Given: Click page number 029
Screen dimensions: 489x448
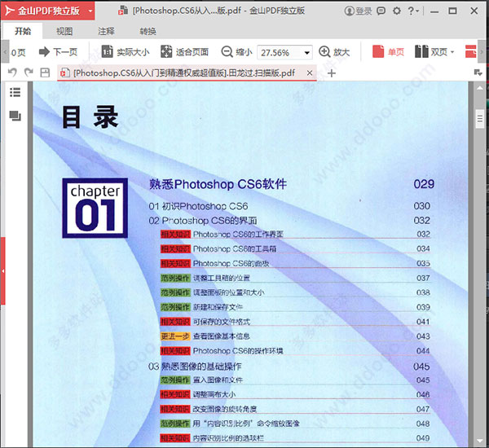Looking at the screenshot, I should point(424,184).
